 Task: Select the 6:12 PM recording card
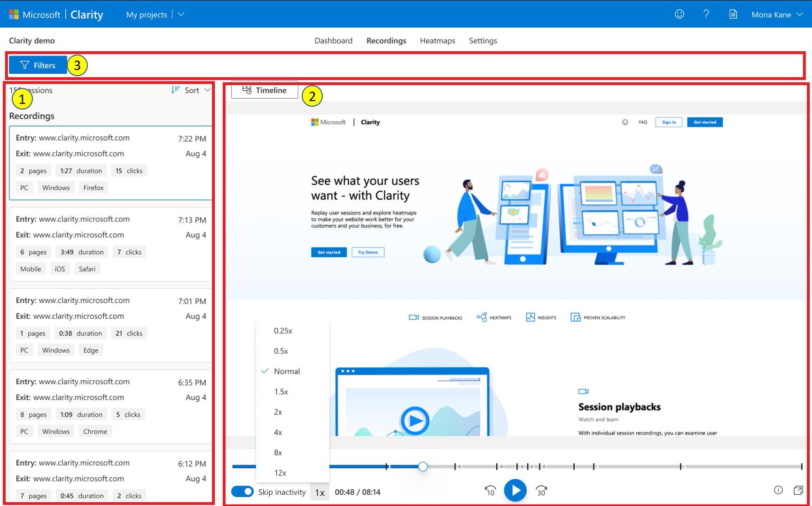pyautogui.click(x=111, y=477)
